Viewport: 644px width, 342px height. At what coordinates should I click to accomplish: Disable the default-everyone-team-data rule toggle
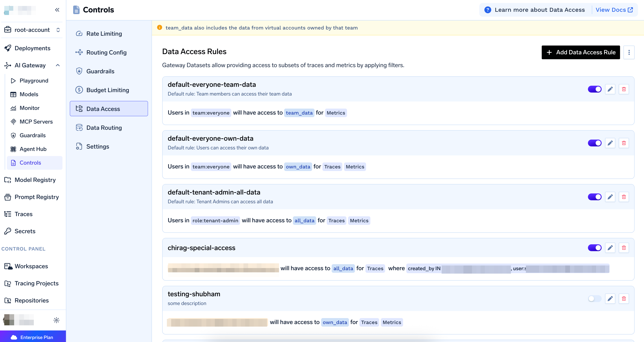tap(595, 89)
